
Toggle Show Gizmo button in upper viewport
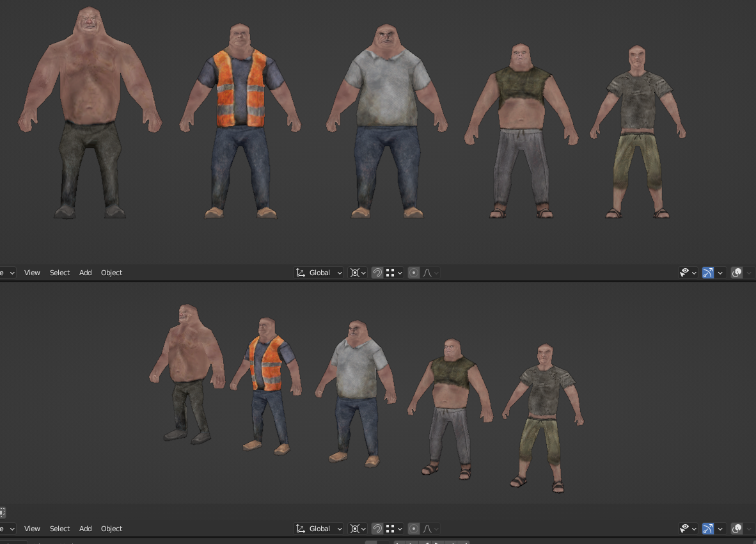tap(708, 273)
